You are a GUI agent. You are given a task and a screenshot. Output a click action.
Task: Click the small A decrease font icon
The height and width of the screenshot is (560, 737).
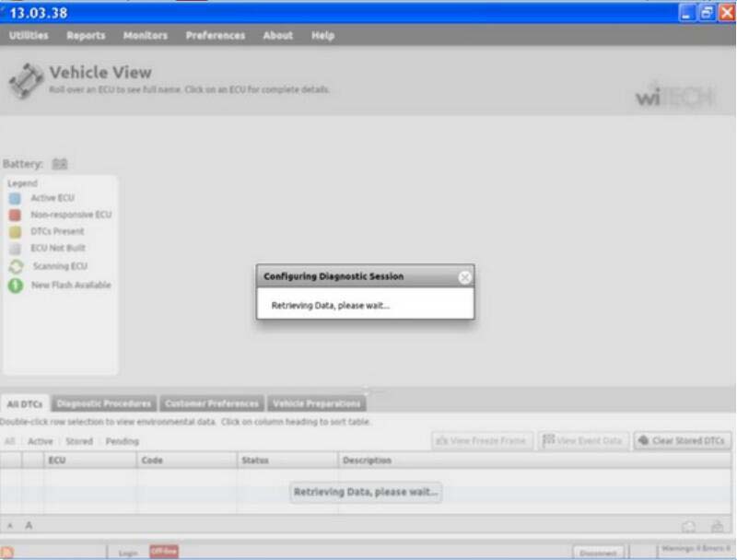click(10, 526)
